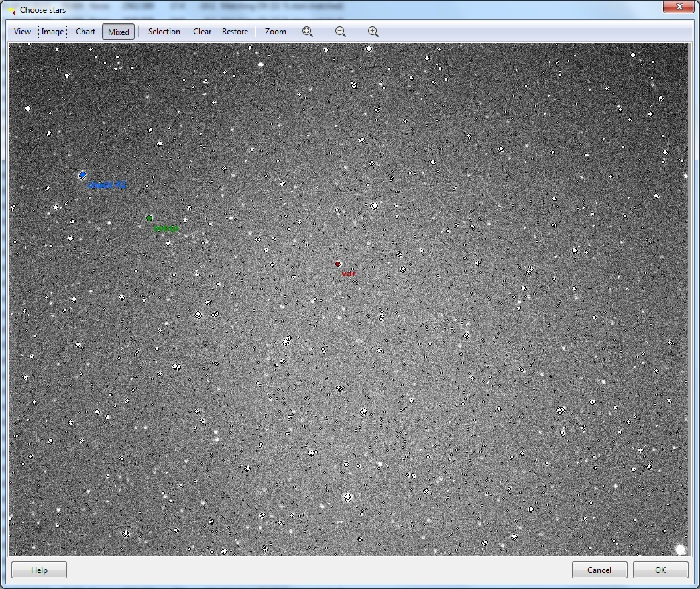Click the red 'var' label
The height and width of the screenshot is (589, 700).
pos(348,273)
